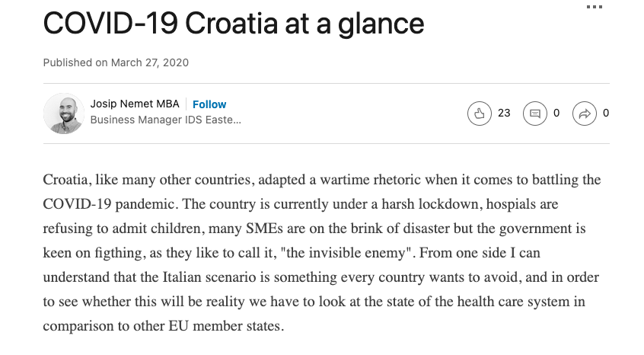Share the article using the arrow icon
Screen dimensions: 644x355
pyautogui.click(x=585, y=114)
